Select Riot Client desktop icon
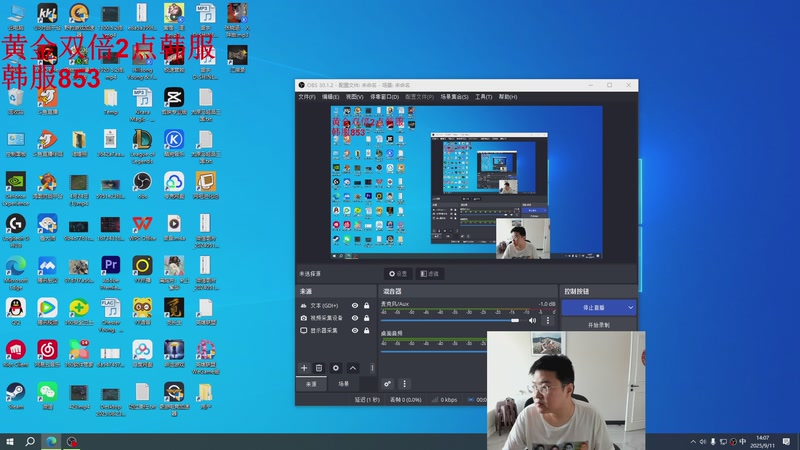The height and width of the screenshot is (450, 800). (x=16, y=354)
